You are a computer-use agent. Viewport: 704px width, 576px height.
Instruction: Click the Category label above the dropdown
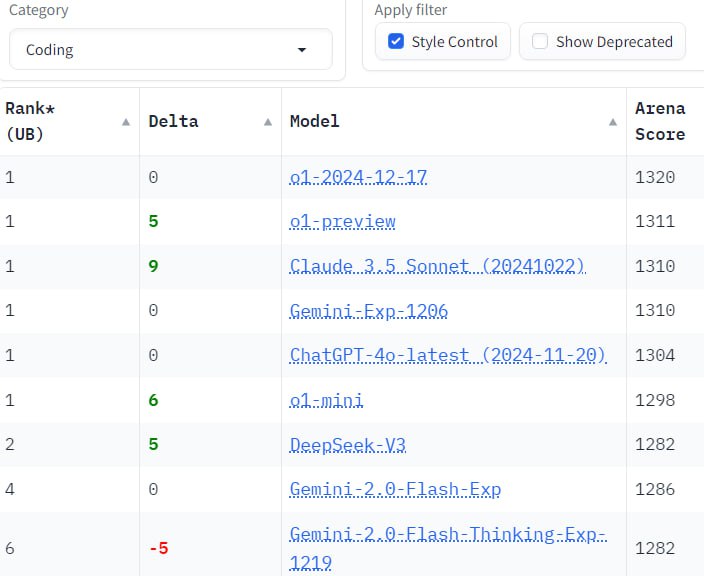tap(39, 10)
